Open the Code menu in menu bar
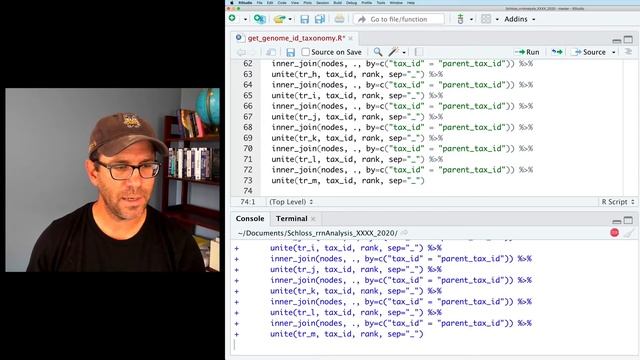The height and width of the screenshot is (360, 640). pos(282,2)
